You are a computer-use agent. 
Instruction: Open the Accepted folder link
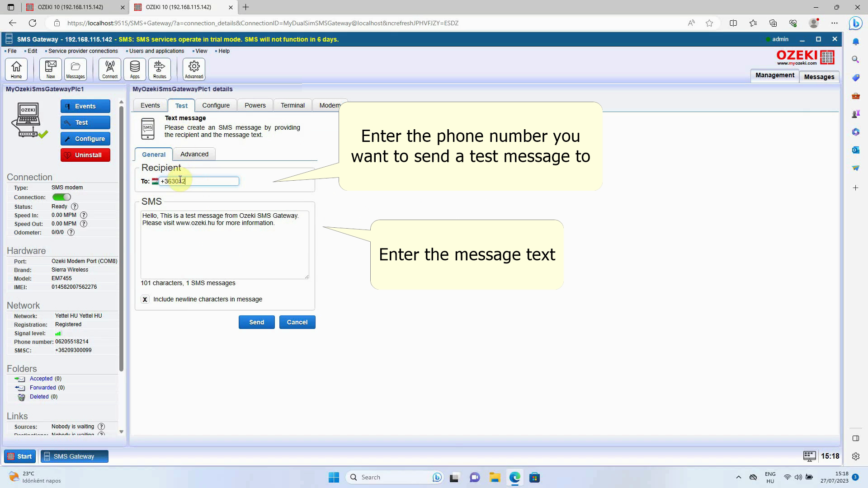click(41, 379)
